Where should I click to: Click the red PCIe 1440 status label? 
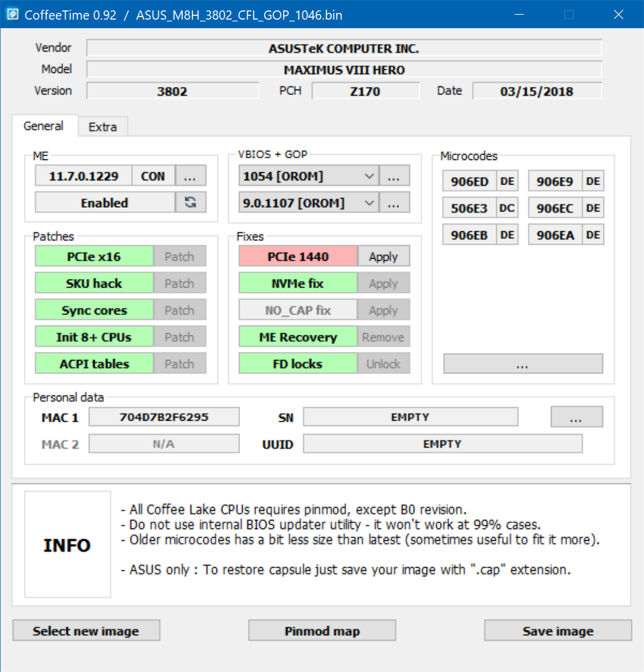(x=298, y=256)
